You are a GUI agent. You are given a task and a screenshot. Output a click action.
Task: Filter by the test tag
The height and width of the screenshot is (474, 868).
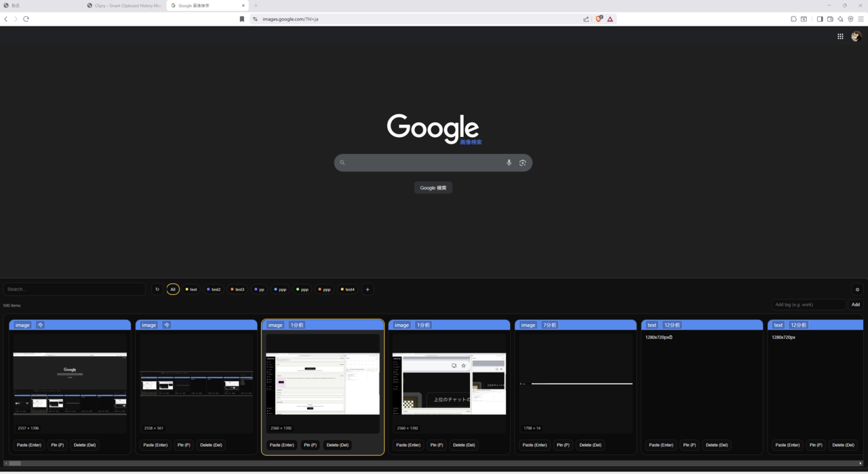point(191,290)
